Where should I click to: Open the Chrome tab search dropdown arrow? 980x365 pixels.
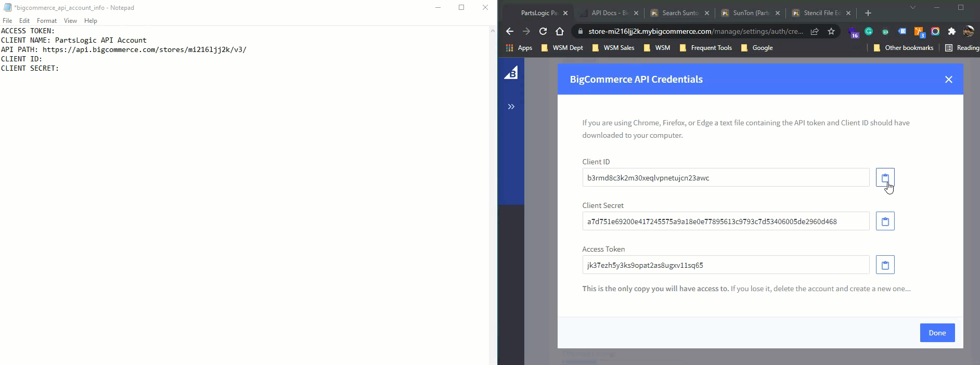[x=912, y=8]
